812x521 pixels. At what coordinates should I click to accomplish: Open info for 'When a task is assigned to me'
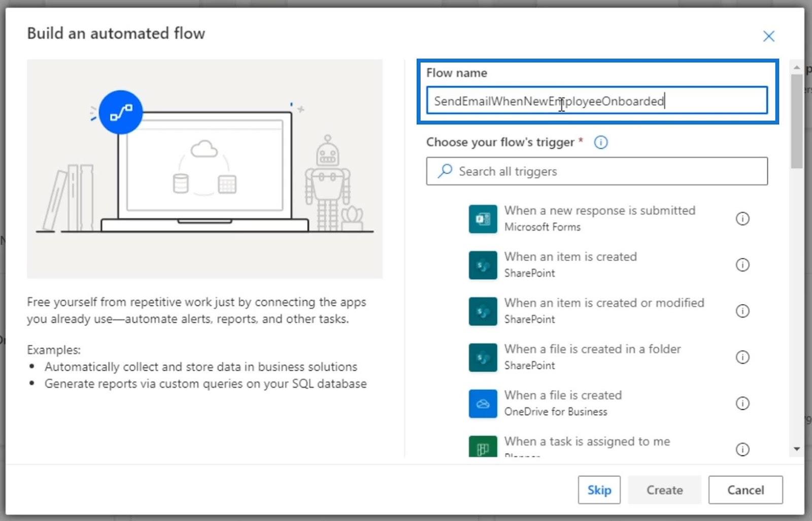[x=742, y=449]
